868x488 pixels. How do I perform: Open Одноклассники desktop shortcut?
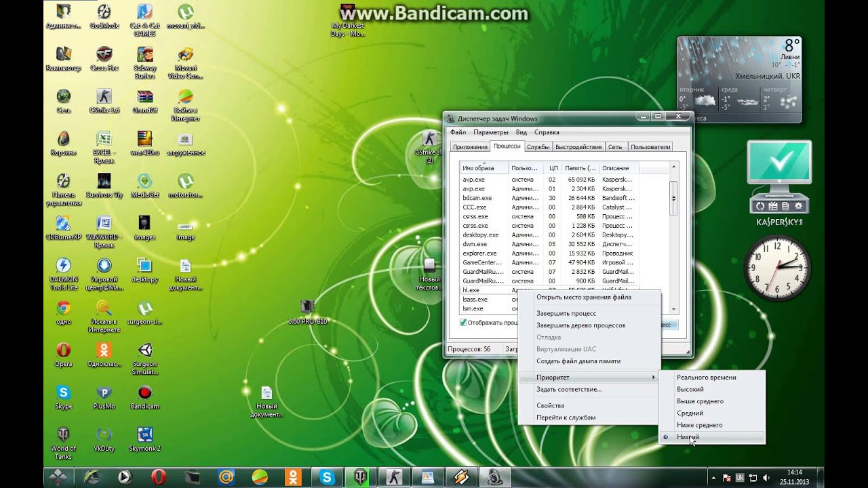(x=104, y=354)
